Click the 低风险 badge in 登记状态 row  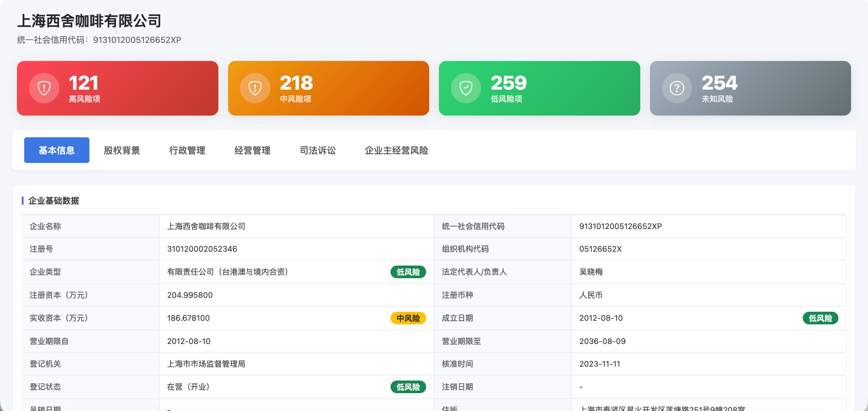coord(408,387)
